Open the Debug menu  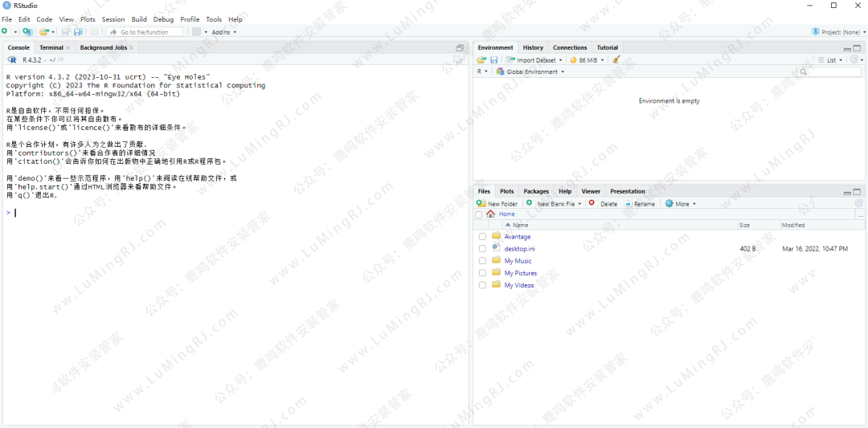point(163,19)
